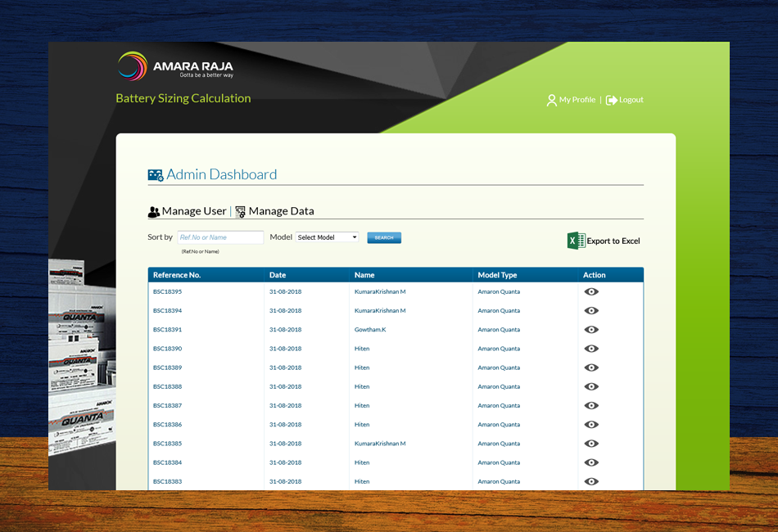The height and width of the screenshot is (532, 778).
Task: Click the Export to Excel link
Action: (613, 241)
